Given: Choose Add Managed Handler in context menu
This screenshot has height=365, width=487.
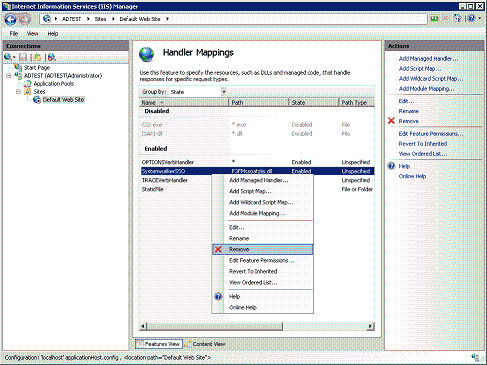Looking at the screenshot, I should [259, 180].
